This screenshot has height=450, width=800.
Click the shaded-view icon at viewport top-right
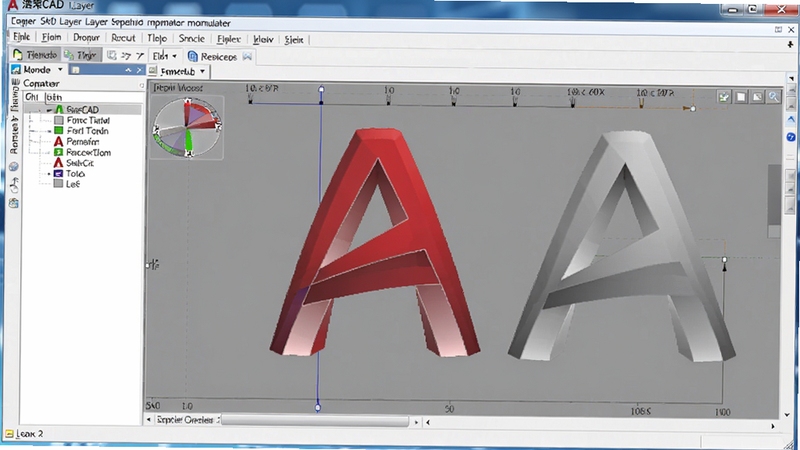tap(758, 97)
